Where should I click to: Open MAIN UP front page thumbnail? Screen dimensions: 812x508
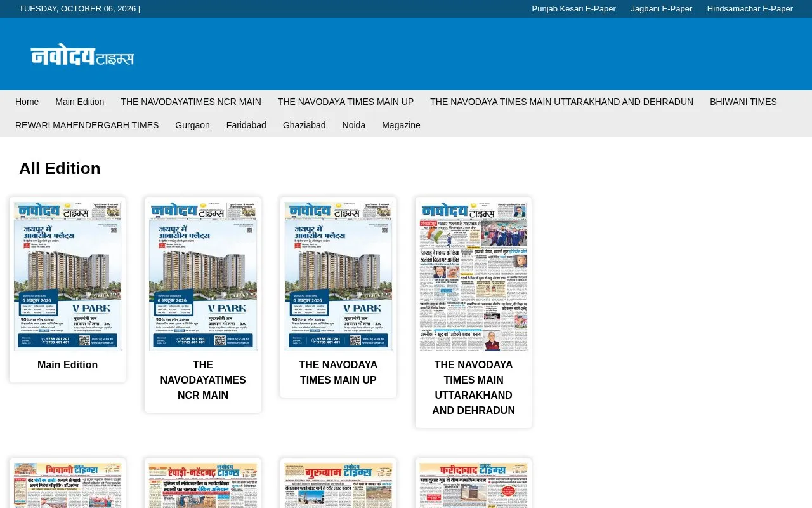pos(338,276)
